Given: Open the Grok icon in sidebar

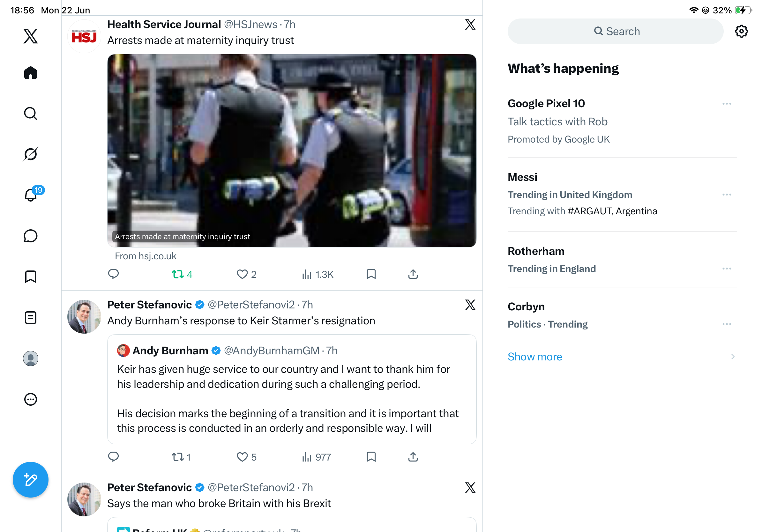Looking at the screenshot, I should (31, 154).
